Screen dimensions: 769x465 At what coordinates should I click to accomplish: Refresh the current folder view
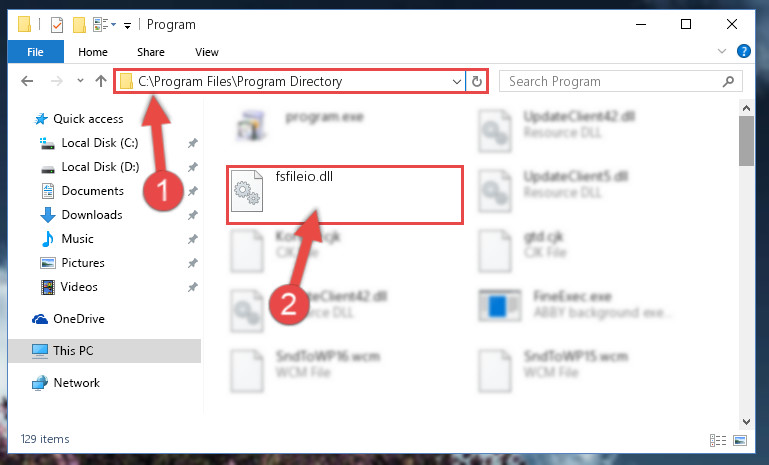(x=477, y=81)
